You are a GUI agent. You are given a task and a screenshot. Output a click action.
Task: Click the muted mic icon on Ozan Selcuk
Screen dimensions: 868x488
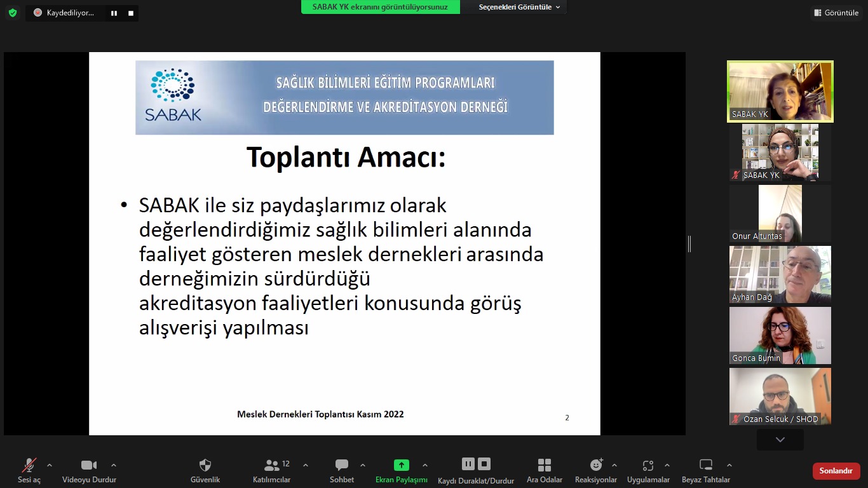pos(736,419)
